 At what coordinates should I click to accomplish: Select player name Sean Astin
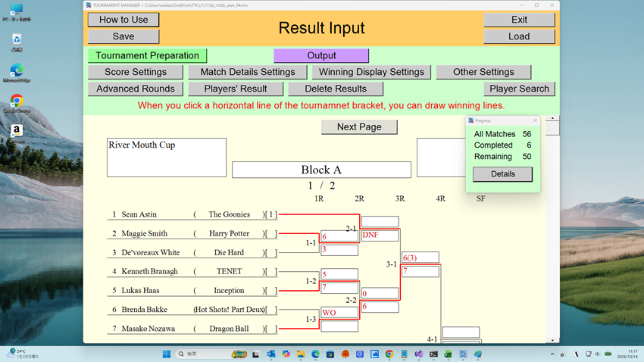(x=139, y=214)
